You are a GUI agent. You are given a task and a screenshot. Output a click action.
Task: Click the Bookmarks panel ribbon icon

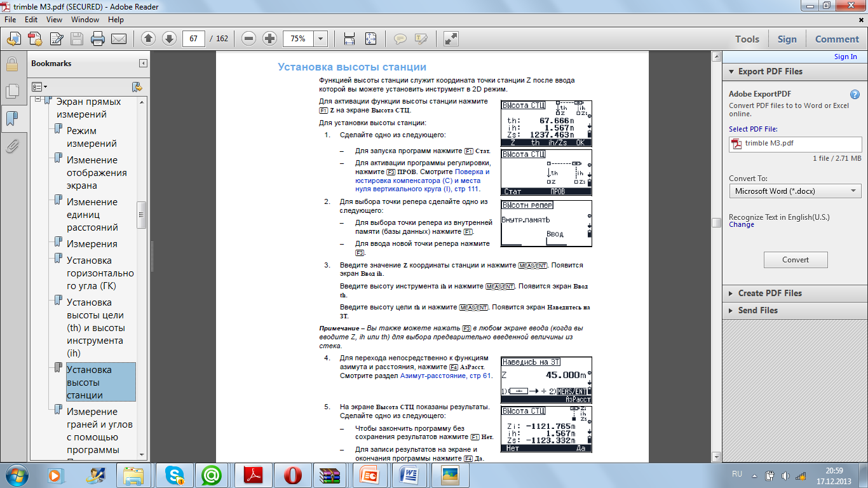[11, 119]
